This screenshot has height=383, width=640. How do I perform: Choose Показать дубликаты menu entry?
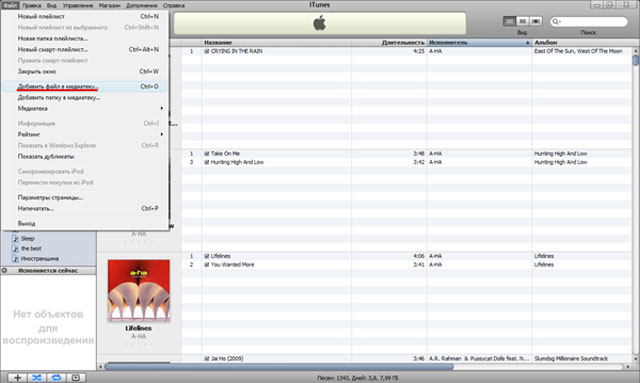[x=85, y=156]
